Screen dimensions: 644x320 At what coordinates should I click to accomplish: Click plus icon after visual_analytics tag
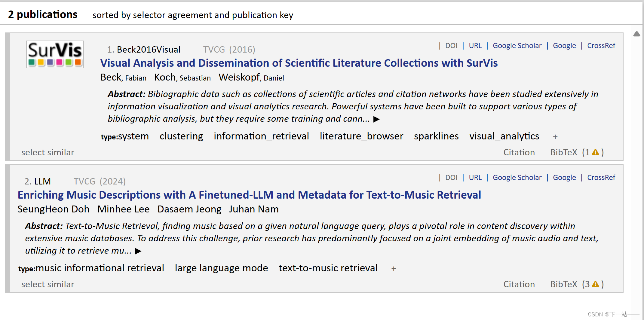point(555,137)
